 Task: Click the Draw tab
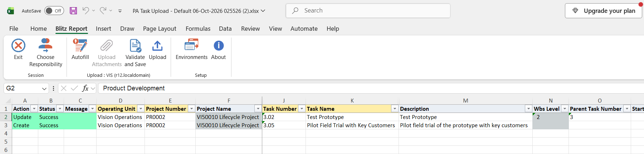[x=127, y=29]
